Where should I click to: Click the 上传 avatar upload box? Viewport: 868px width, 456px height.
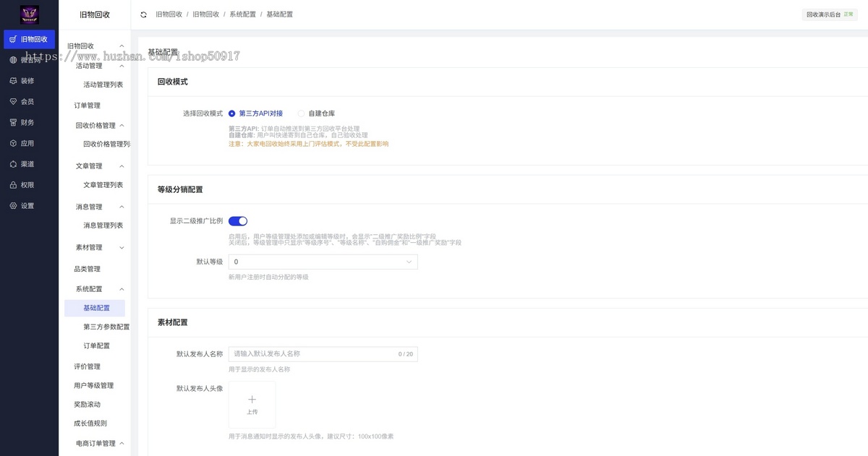[x=252, y=405]
